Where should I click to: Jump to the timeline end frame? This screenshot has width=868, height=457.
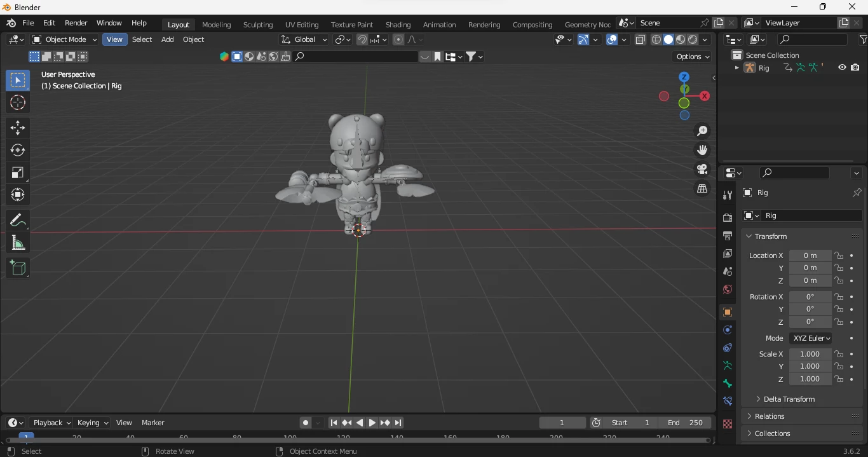[x=398, y=423]
